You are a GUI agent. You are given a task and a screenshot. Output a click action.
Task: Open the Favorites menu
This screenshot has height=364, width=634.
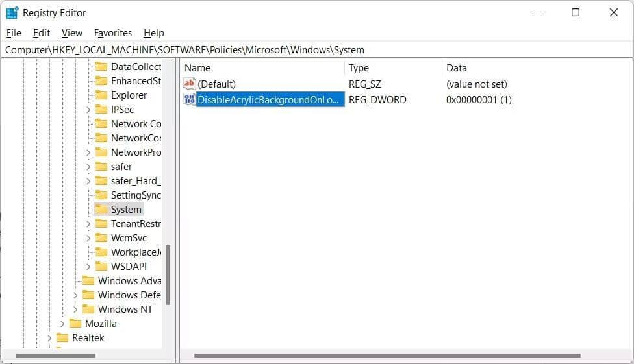pos(112,33)
